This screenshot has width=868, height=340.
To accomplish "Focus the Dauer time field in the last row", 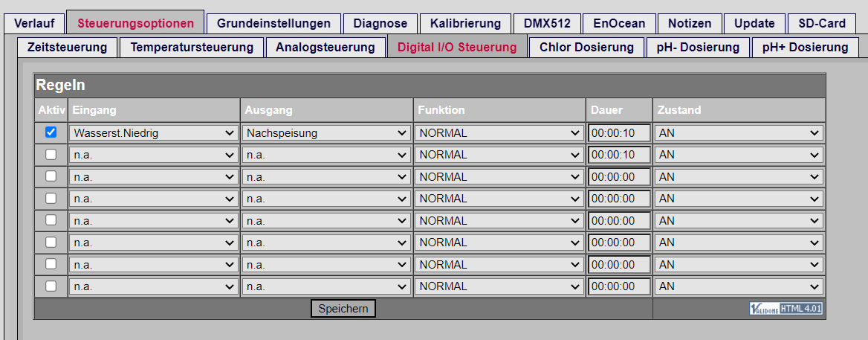I will pyautogui.click(x=619, y=286).
